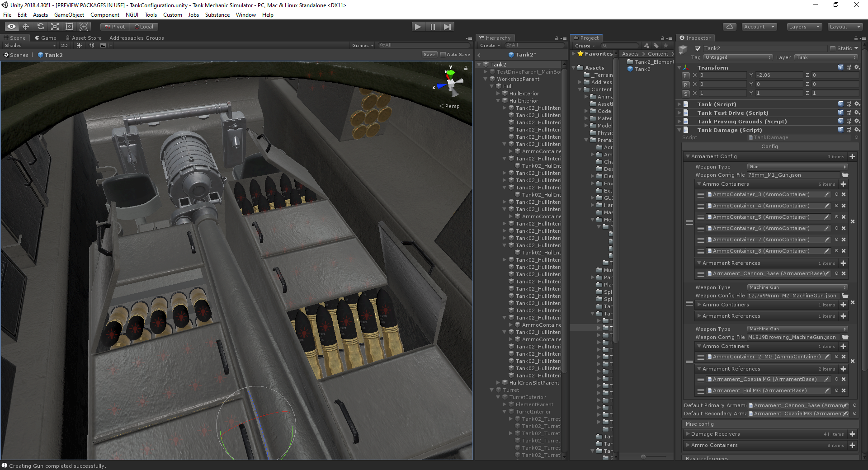Screen dimensions: 868x470
Task: Select the Rect transform tool
Action: 69,27
